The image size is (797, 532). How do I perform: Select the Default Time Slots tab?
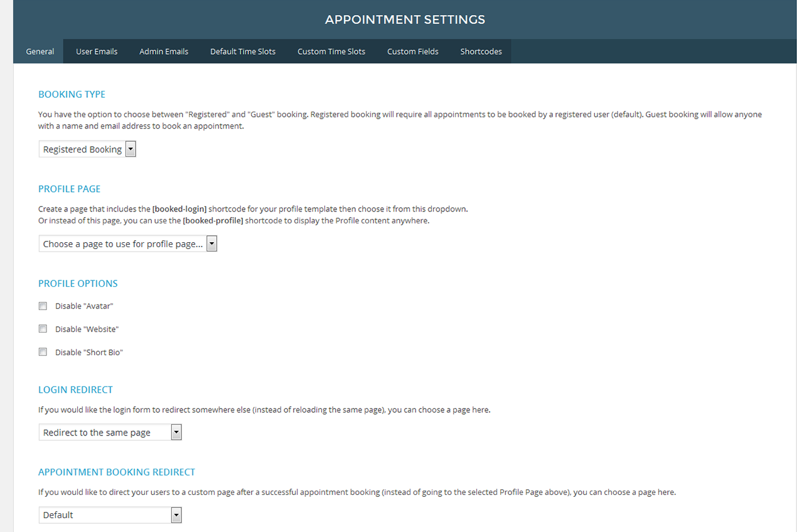tap(243, 51)
